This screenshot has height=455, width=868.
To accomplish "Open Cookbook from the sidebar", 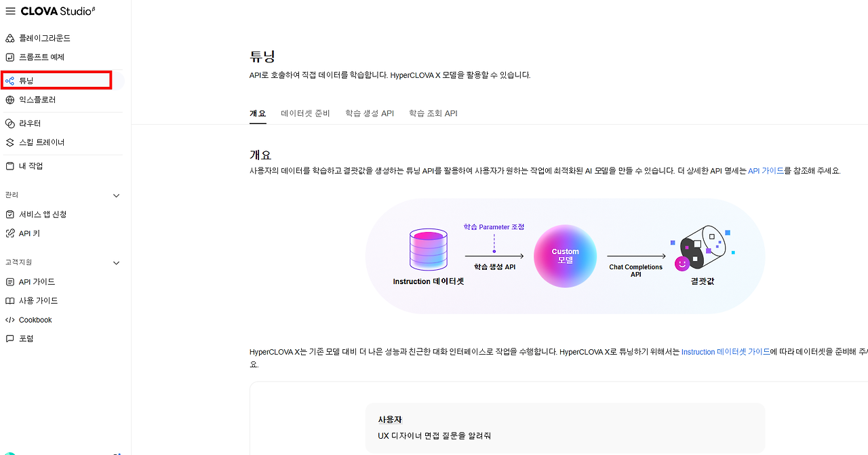I will pos(62,320).
